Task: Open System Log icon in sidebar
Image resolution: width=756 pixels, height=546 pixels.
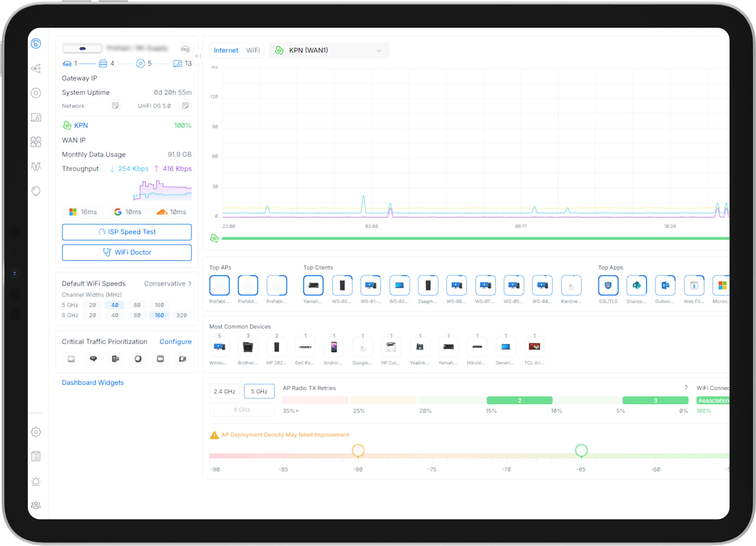Action: click(36, 456)
